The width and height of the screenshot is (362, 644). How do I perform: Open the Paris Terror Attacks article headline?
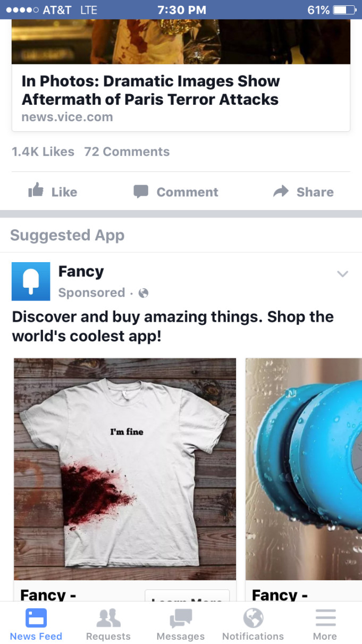150,90
